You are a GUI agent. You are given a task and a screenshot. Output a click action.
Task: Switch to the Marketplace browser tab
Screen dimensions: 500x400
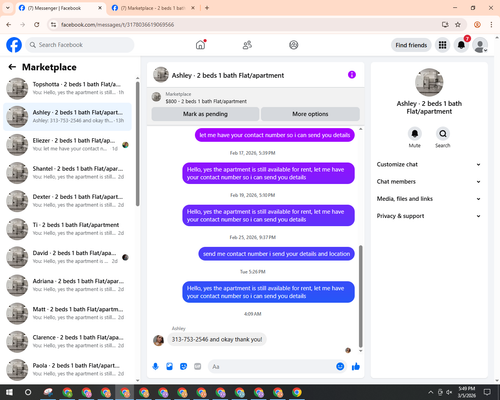coord(153,8)
